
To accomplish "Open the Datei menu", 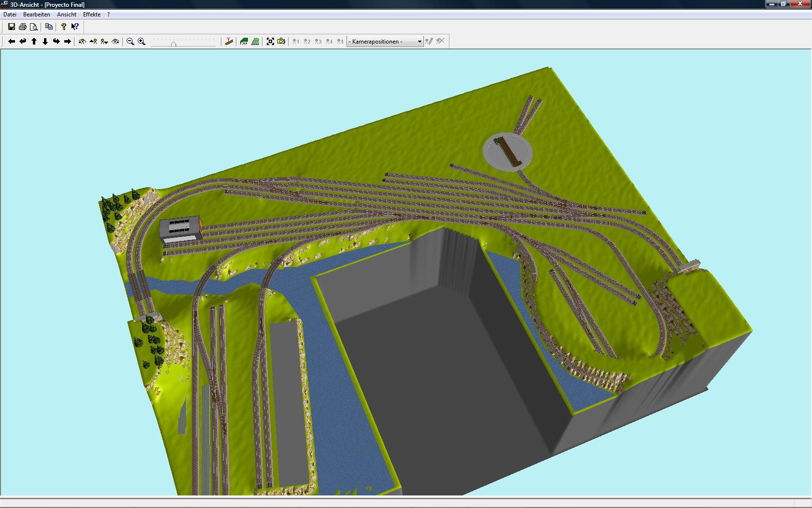I will tap(10, 15).
